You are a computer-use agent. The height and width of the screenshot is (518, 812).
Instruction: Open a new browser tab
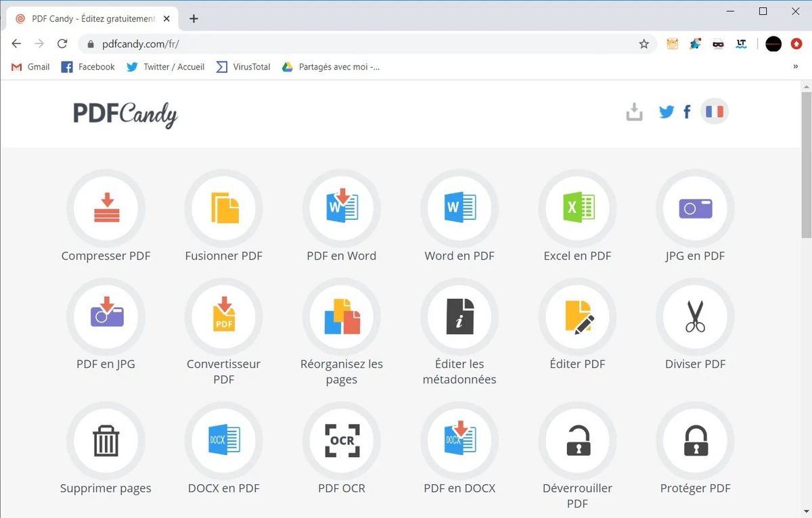[194, 18]
